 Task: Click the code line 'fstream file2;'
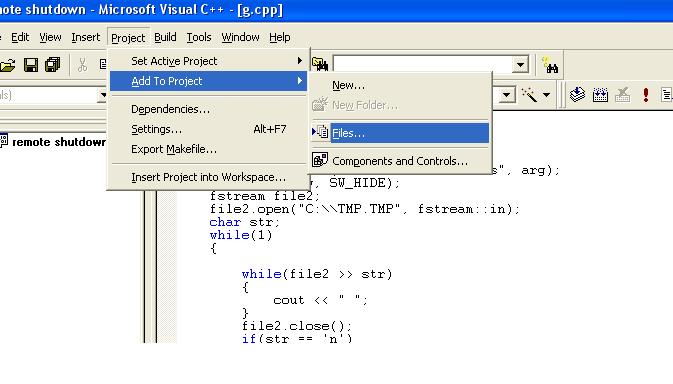point(264,196)
